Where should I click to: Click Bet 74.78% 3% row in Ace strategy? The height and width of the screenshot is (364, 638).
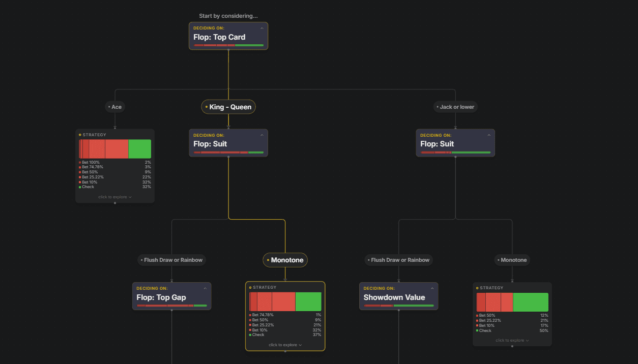(x=115, y=167)
